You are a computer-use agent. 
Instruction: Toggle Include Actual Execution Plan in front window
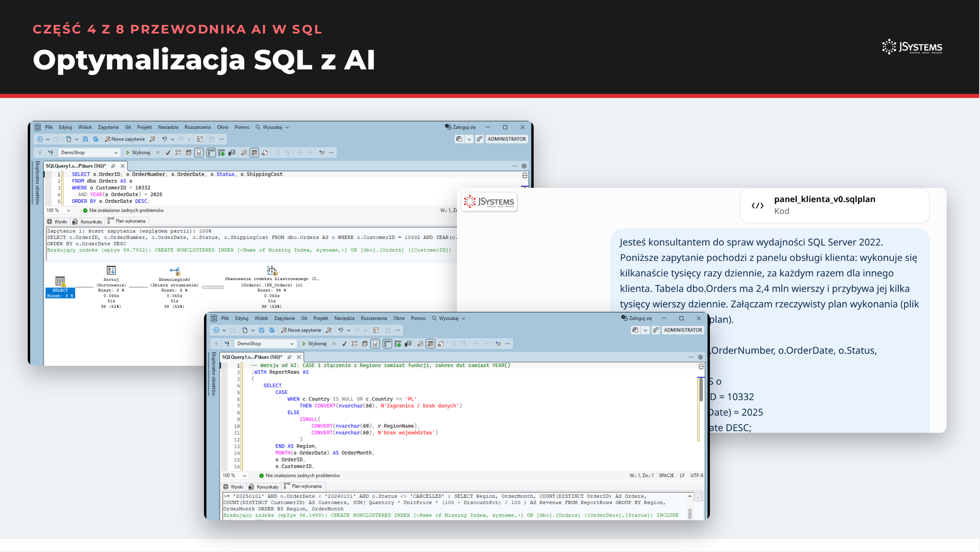tap(387, 344)
